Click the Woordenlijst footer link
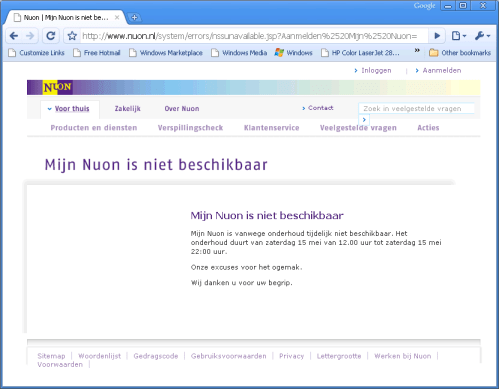The height and width of the screenshot is (389, 499). [100, 356]
